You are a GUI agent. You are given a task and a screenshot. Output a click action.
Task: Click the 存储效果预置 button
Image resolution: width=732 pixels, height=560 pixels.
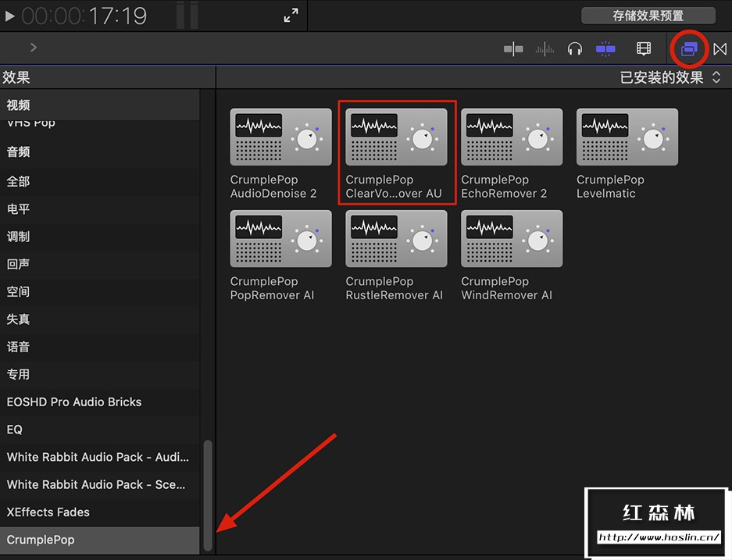tap(648, 16)
